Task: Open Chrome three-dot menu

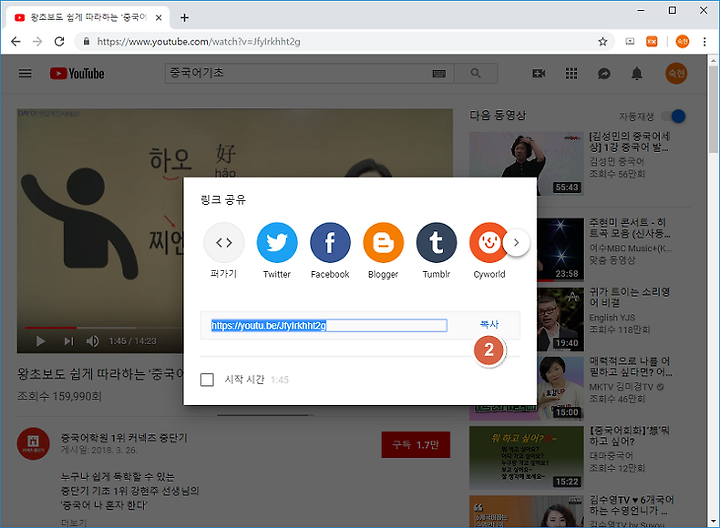Action: (x=704, y=42)
